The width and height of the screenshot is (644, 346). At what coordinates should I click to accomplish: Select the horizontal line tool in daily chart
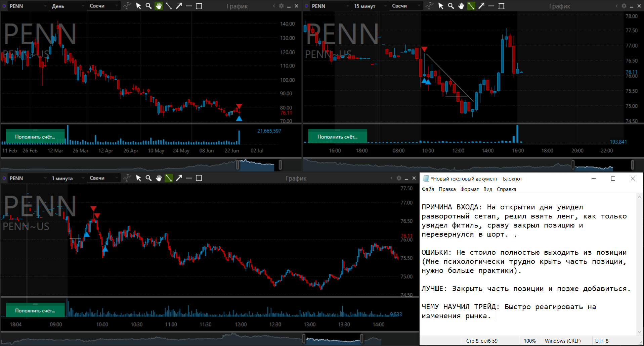click(x=189, y=6)
